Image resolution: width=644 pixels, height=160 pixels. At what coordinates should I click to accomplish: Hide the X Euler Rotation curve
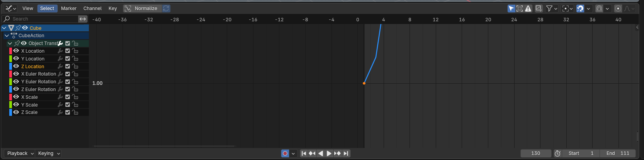click(x=16, y=74)
